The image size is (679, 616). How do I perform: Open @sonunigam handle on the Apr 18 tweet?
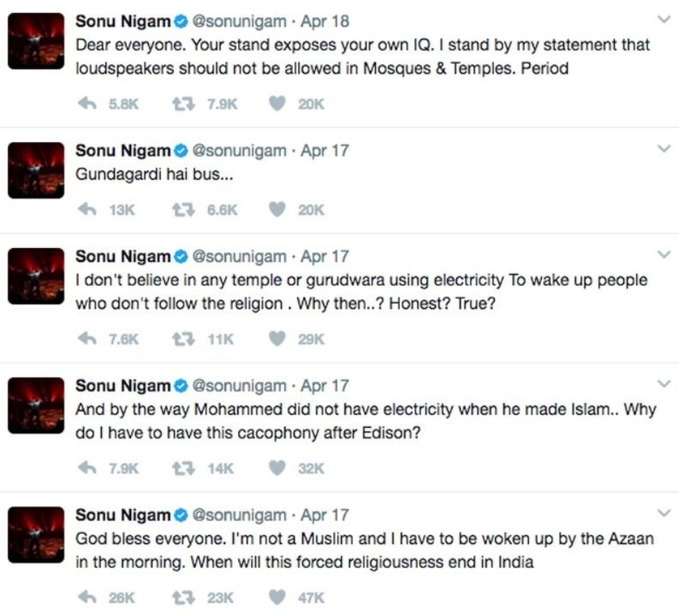pyautogui.click(x=239, y=21)
